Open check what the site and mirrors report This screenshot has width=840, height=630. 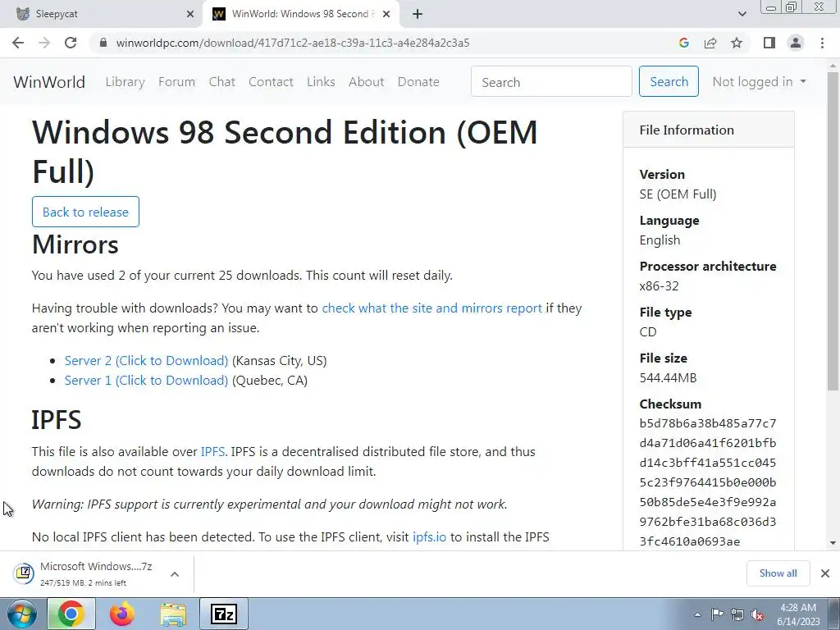point(431,308)
